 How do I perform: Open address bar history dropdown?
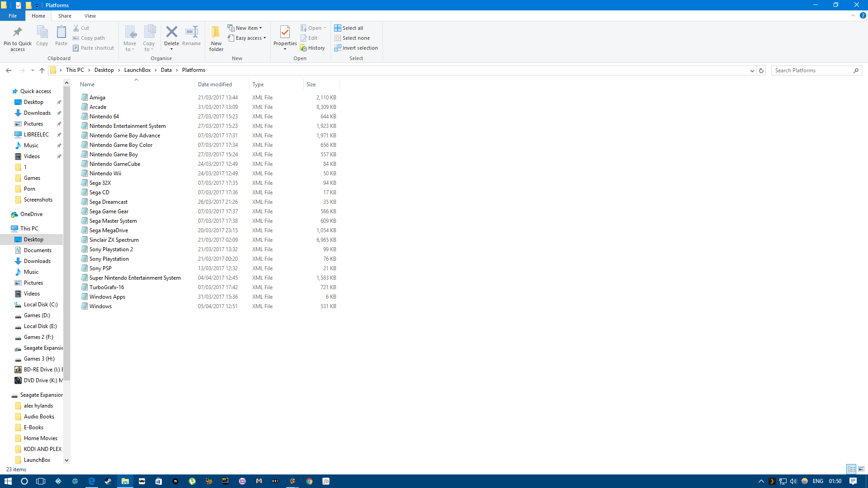(x=752, y=70)
